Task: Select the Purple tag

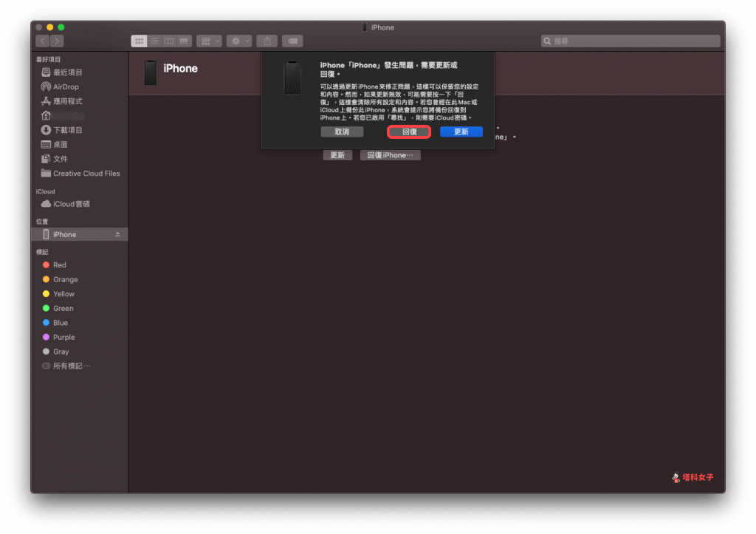Action: click(80, 338)
